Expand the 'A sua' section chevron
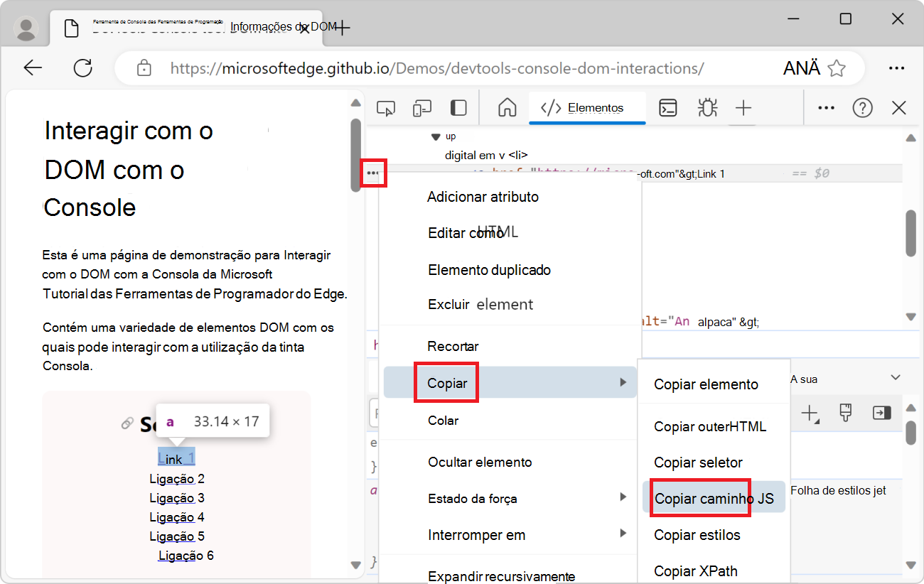 [894, 377]
